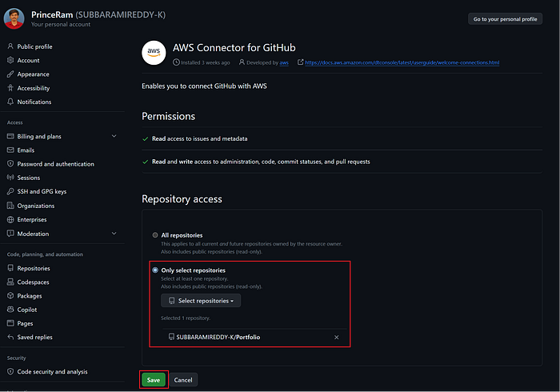
Task: Click the Public profile person icon
Action: click(x=10, y=46)
